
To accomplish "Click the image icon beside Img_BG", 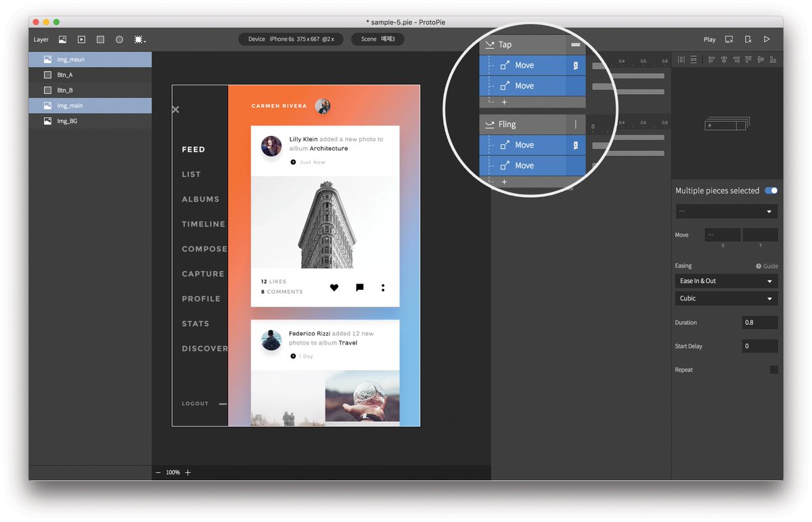I will click(47, 121).
